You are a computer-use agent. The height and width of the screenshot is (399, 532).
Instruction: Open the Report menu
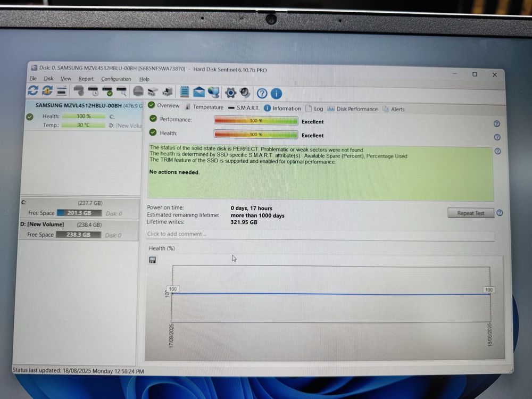pos(86,79)
